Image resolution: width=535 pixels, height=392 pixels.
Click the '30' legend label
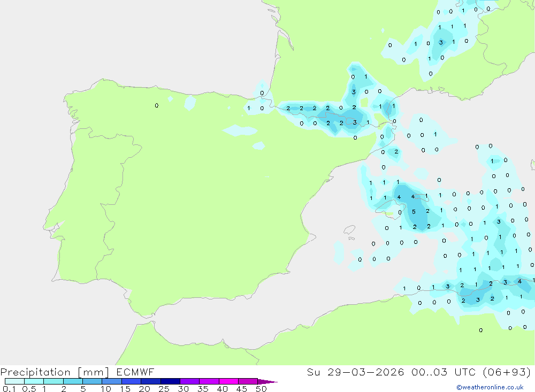pos(184,389)
